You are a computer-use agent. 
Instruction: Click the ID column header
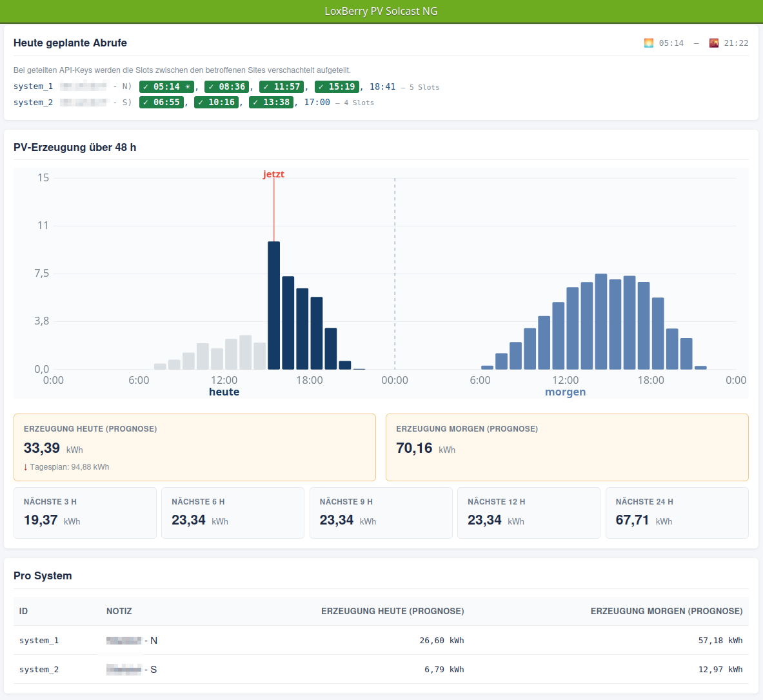(23, 611)
